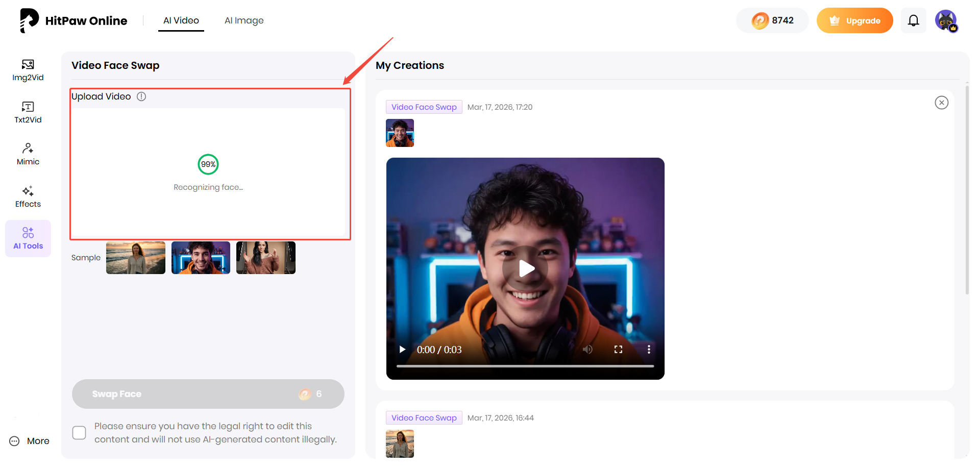Open the Txt2Vid tool
980x469 pixels.
pos(28,112)
